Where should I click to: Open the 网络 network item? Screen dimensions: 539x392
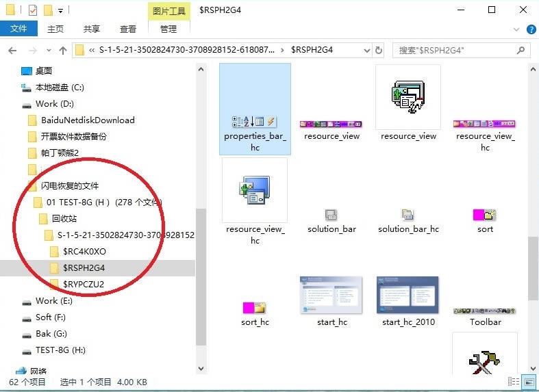pyautogui.click(x=38, y=371)
